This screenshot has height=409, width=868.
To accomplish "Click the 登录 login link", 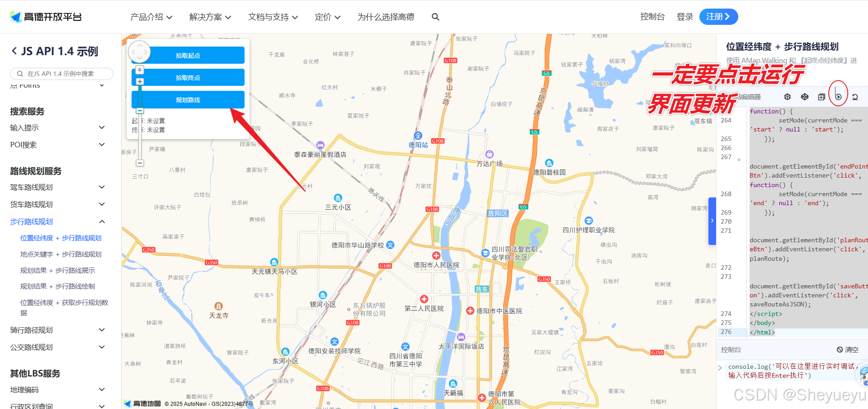I will coord(685,17).
